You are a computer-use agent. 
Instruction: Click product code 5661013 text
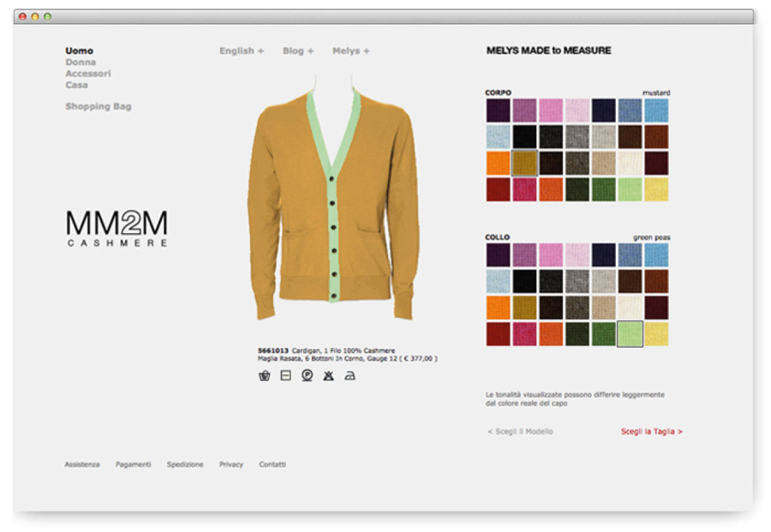(x=273, y=350)
